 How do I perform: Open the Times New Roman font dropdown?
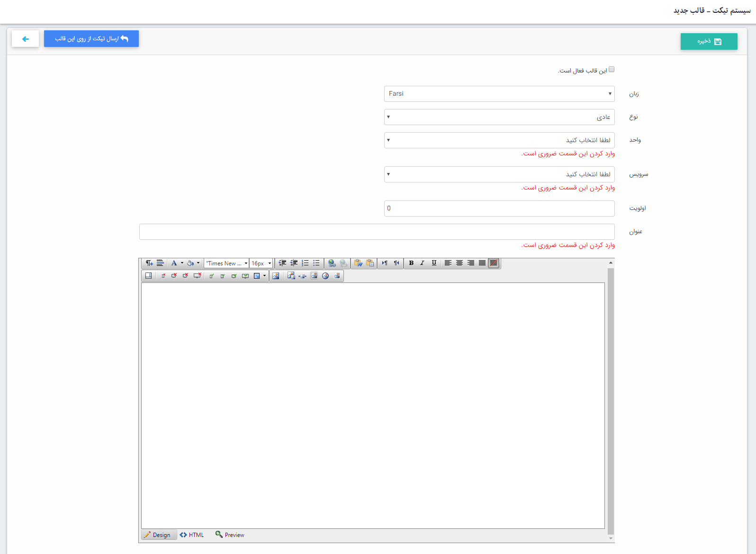point(226,263)
